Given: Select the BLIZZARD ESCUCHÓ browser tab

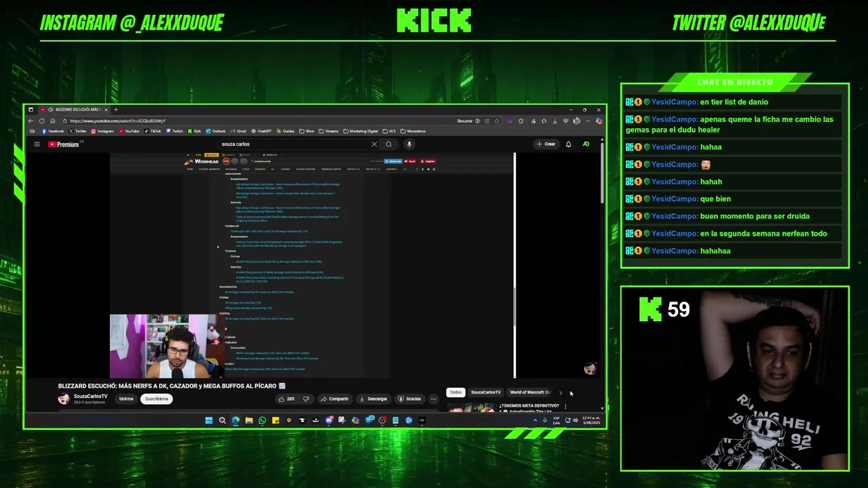Looking at the screenshot, I should (73, 110).
